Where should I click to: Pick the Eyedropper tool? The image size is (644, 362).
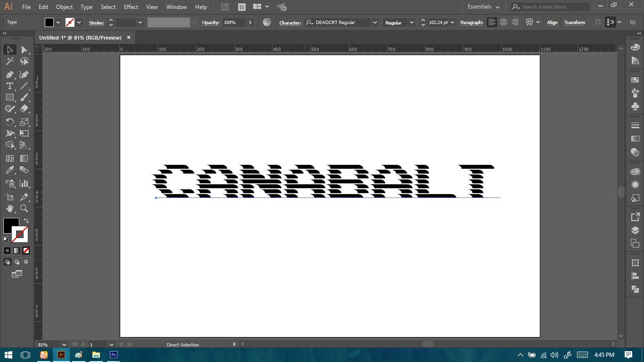[9, 170]
